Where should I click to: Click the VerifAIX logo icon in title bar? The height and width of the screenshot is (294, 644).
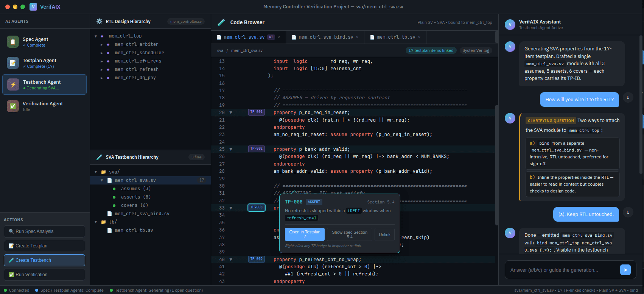pos(33,7)
